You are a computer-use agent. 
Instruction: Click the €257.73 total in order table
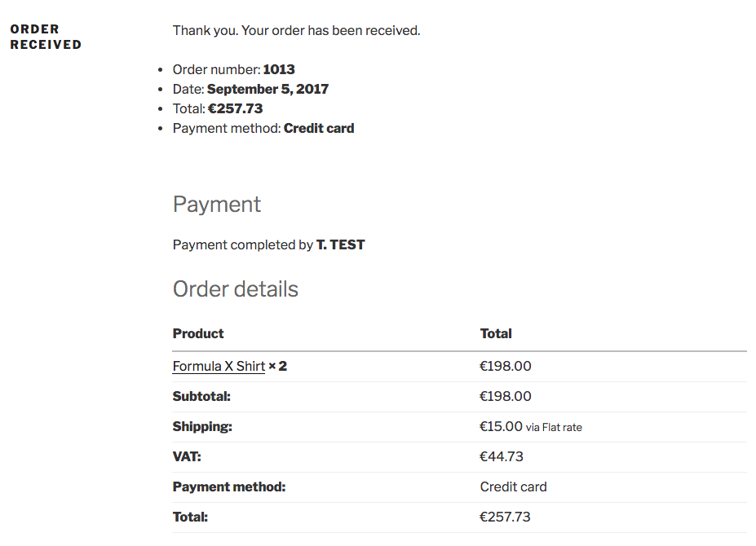[506, 517]
